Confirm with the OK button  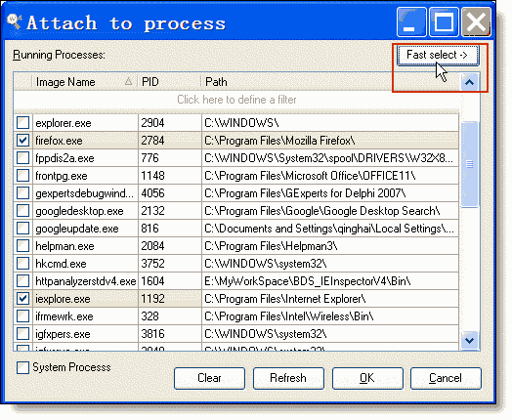pyautogui.click(x=367, y=378)
